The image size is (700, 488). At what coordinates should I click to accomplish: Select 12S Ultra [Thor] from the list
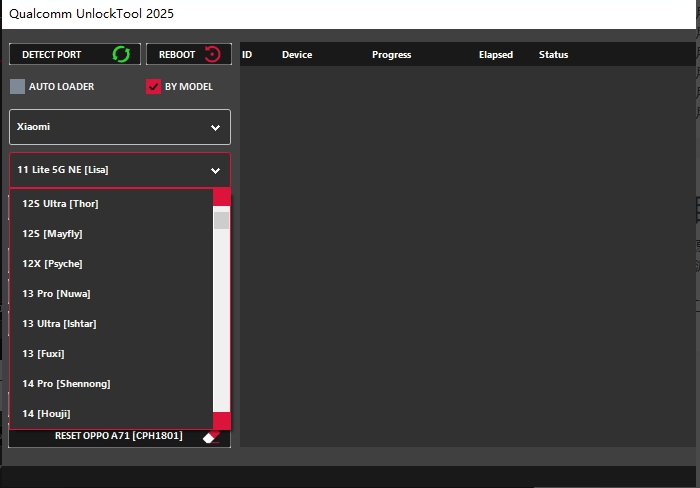(111, 204)
